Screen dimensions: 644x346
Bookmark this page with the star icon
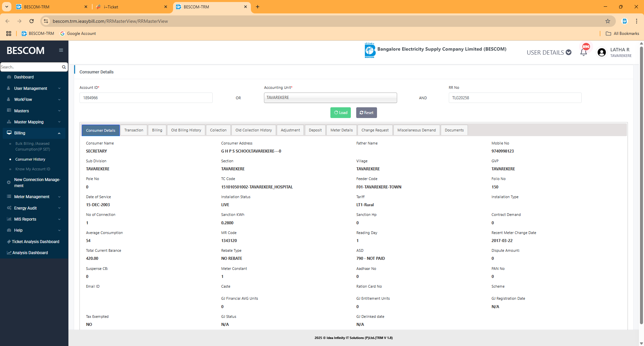click(x=608, y=21)
